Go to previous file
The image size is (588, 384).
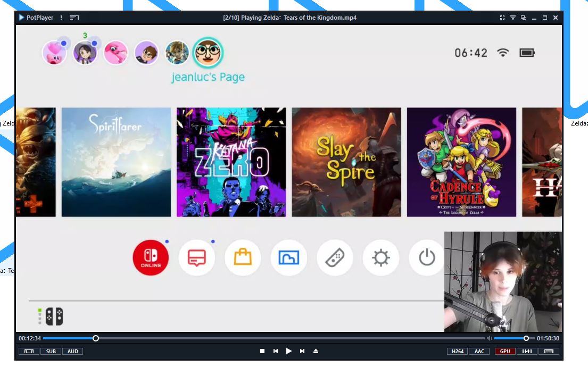point(276,351)
